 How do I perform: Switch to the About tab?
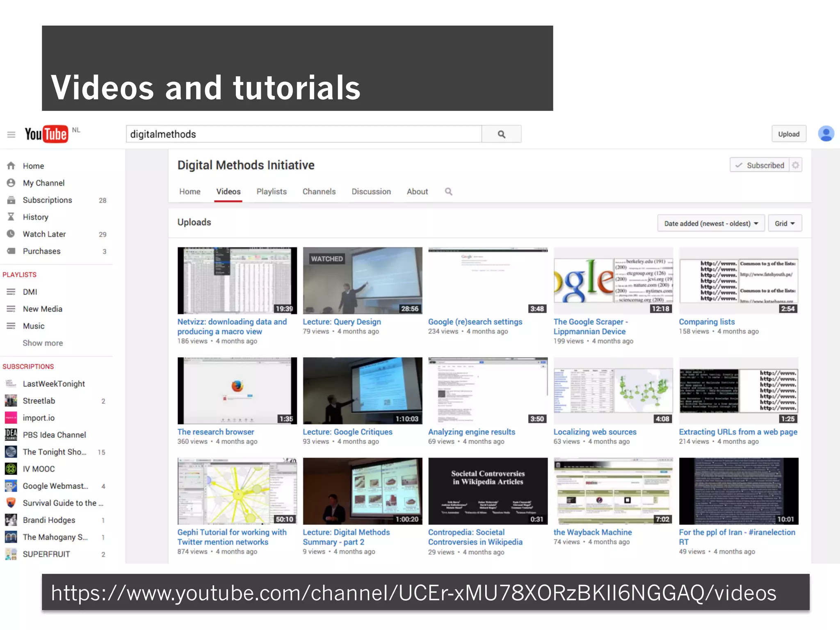[417, 192]
